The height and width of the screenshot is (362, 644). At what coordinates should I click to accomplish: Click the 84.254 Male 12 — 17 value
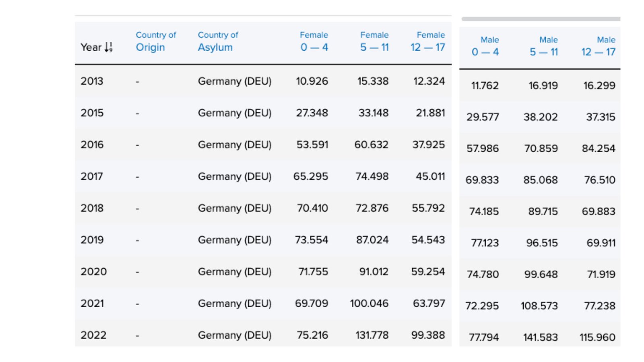(599, 149)
